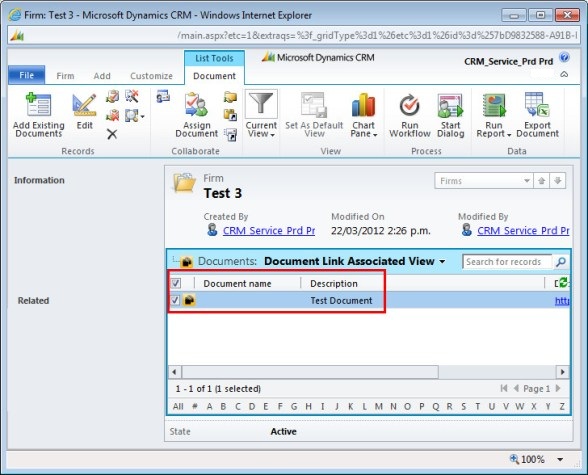Collapse the ribbon with the chevron arrow
The image size is (588, 475).
[564, 75]
